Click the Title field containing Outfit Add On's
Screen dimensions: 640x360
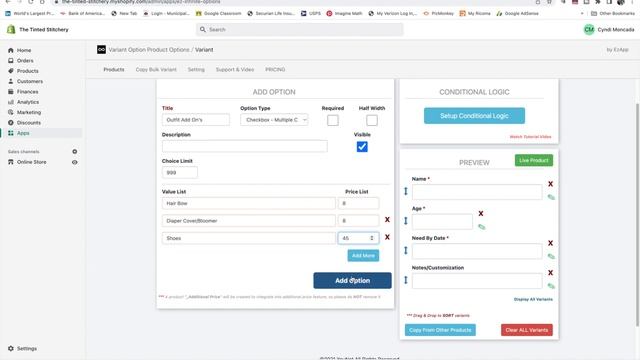click(x=196, y=120)
